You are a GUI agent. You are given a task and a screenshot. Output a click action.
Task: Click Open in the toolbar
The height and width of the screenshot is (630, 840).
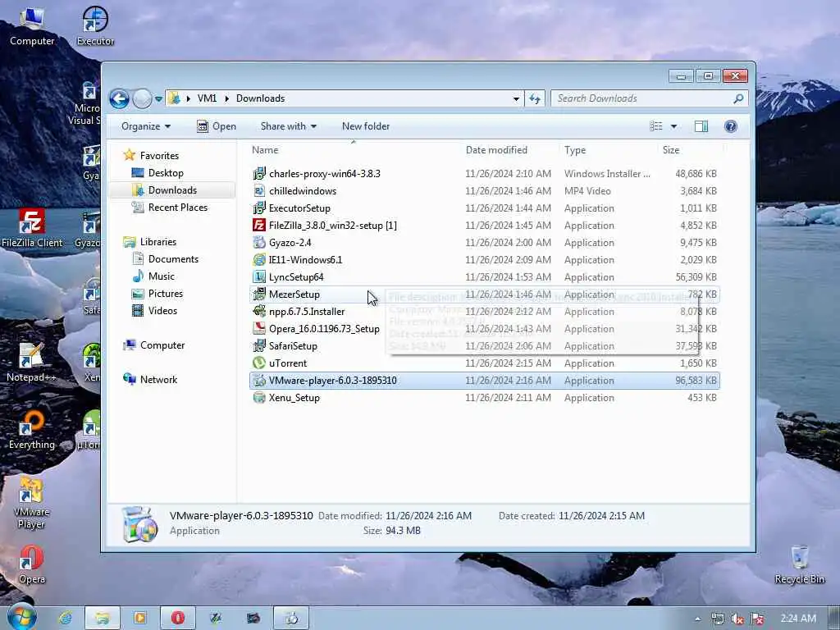217,126
